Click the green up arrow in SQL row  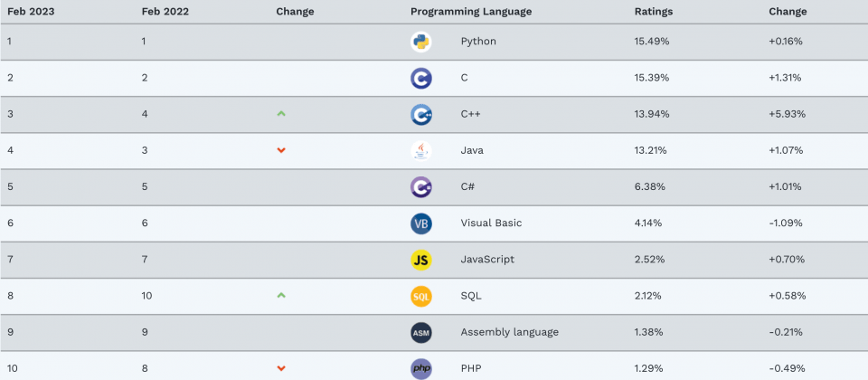point(280,296)
